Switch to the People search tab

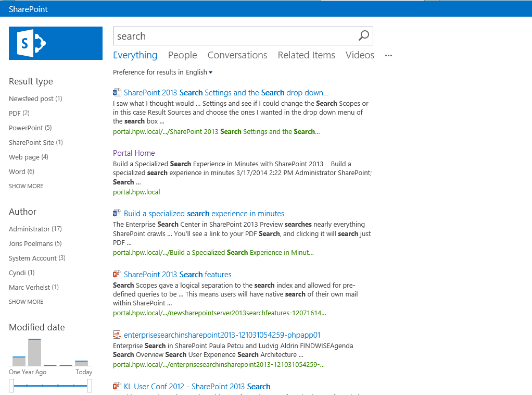(x=182, y=55)
